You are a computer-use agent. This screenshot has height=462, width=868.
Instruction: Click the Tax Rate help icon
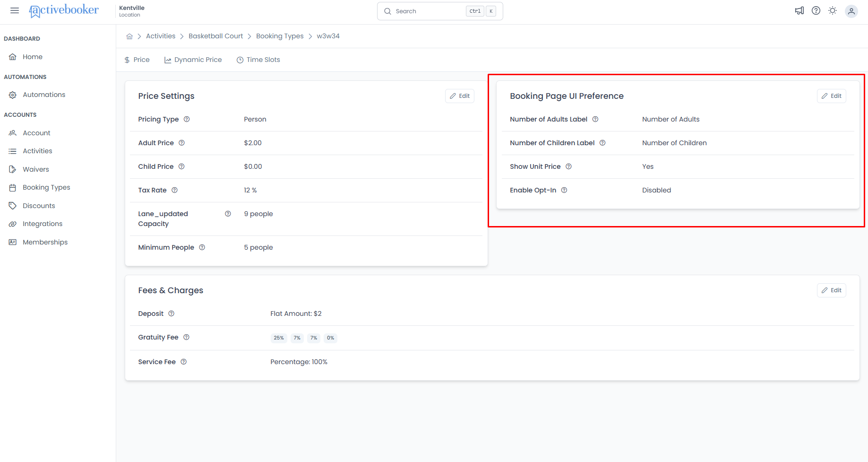(x=174, y=190)
